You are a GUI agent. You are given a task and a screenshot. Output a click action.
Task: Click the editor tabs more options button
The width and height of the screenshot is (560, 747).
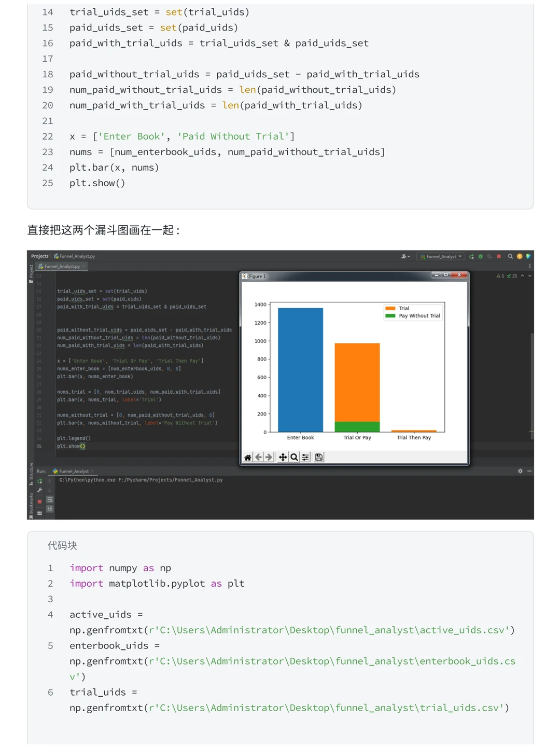[x=530, y=266]
